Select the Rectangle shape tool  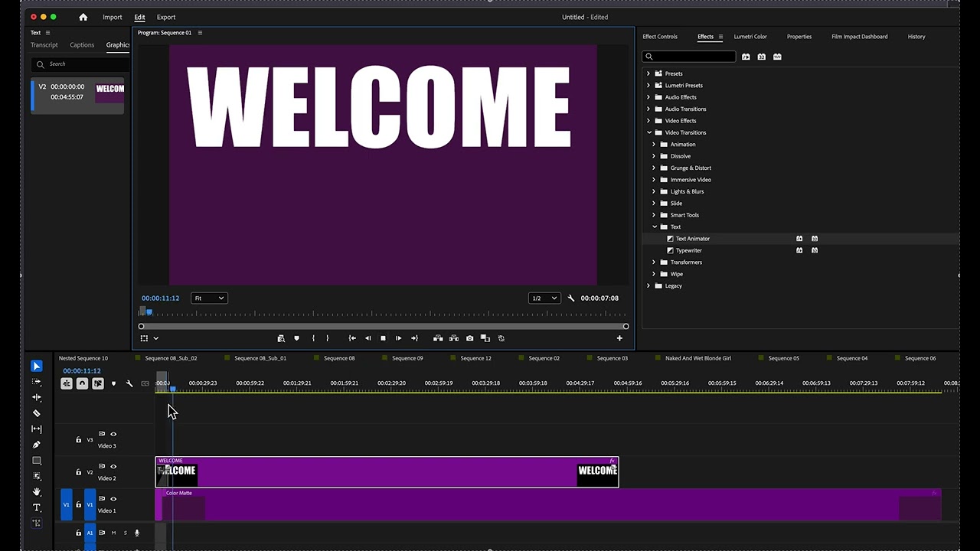(x=36, y=461)
